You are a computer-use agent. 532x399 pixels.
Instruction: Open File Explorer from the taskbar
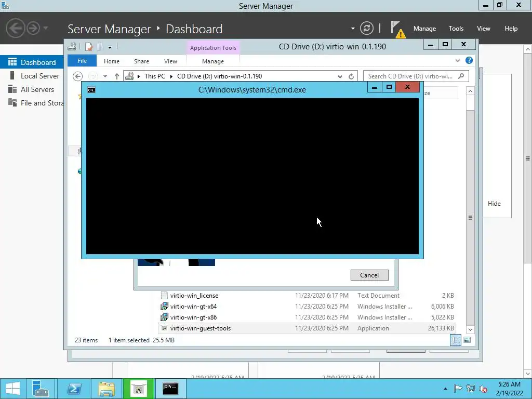pos(107,389)
